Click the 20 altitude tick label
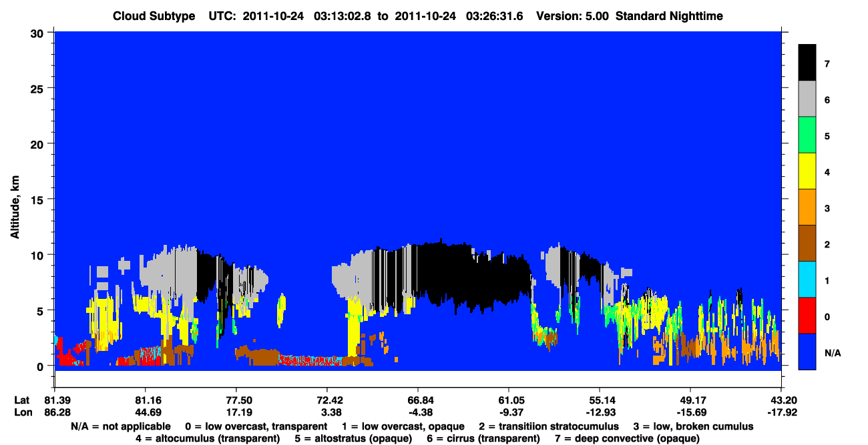 click(39, 143)
